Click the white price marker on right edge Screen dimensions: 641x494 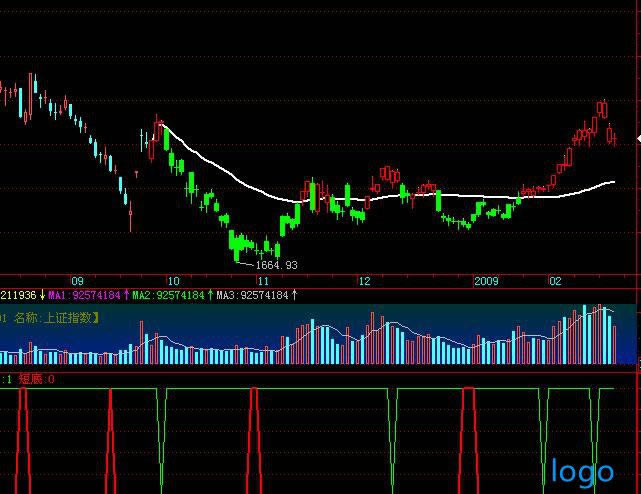(x=637, y=140)
